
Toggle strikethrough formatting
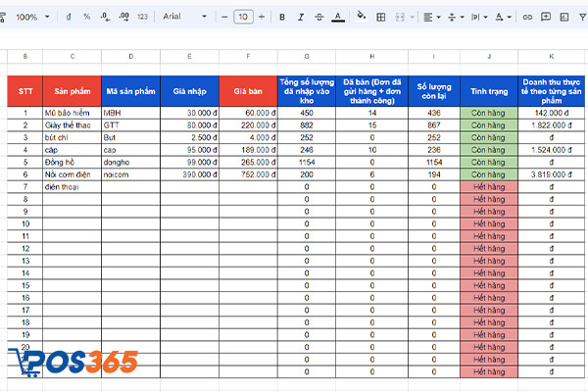pos(319,17)
